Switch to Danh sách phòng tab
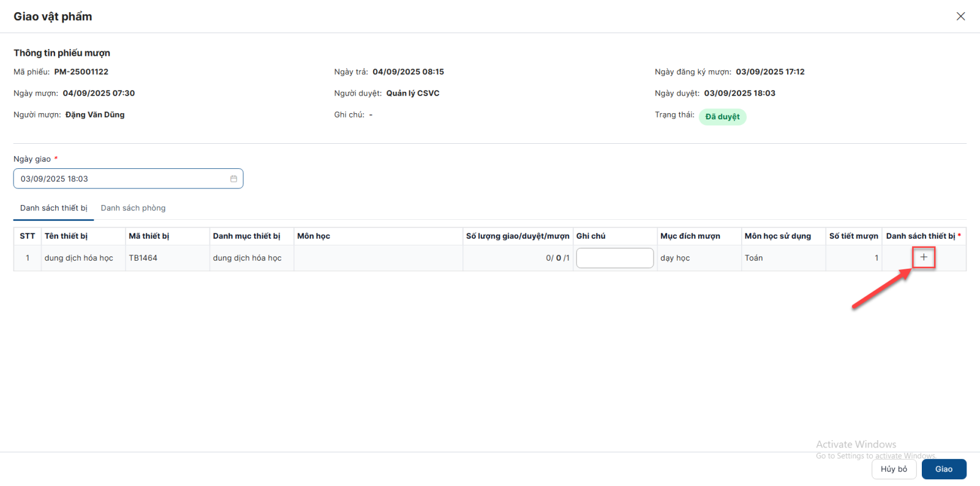Viewport: 980px width, 486px height. 133,208
